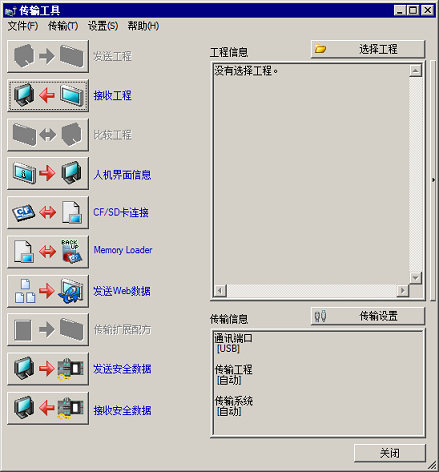Open 人机界面信息 display info icon button
The width and height of the screenshot is (439, 472).
coord(48,174)
